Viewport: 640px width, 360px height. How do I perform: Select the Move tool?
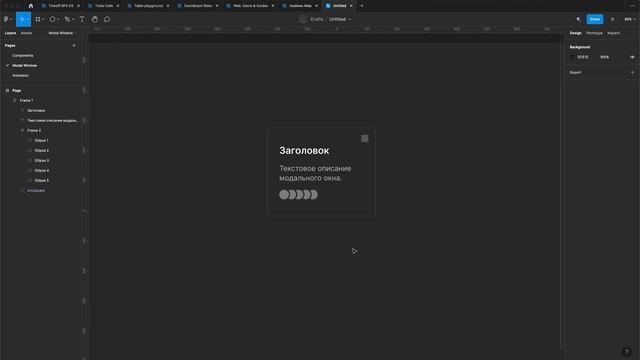click(x=22, y=19)
